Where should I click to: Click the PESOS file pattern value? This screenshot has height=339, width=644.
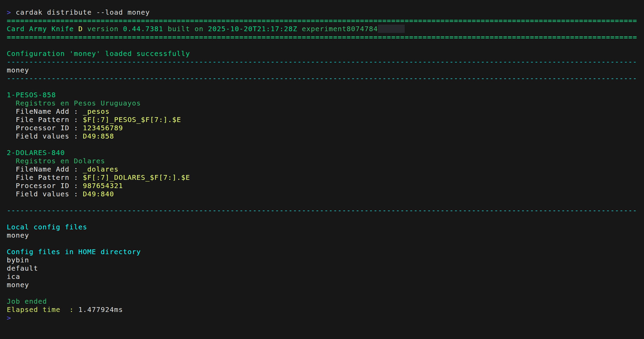(x=132, y=120)
